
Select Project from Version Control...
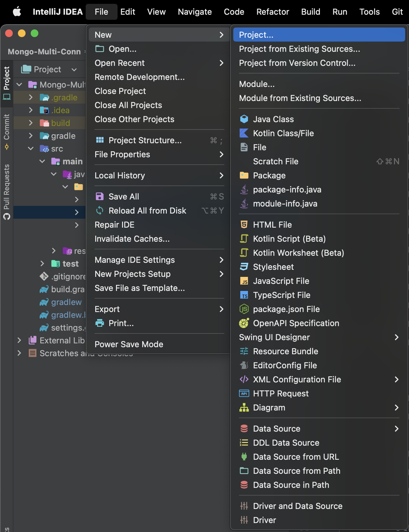pyautogui.click(x=319, y=63)
